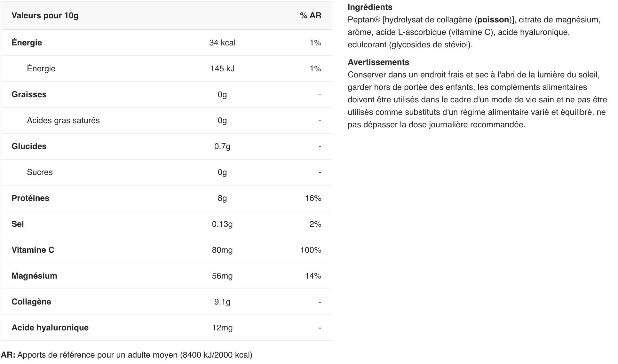
Task: Click the 'Acides gras saturés' row
Action: pos(166,120)
